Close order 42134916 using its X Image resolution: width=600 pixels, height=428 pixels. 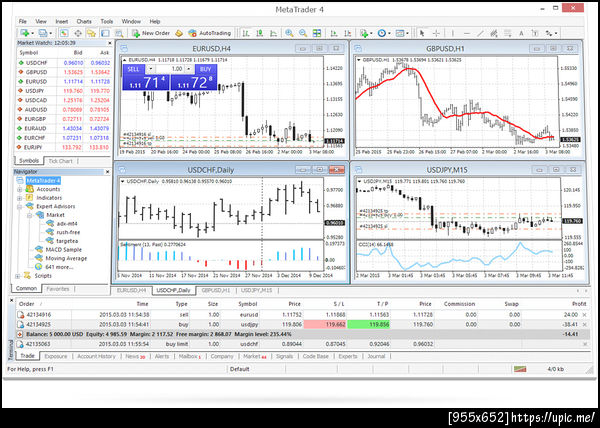pos(584,315)
